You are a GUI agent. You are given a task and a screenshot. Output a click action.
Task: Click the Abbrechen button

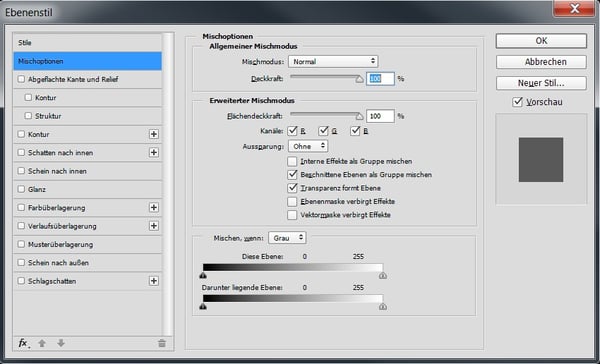tap(541, 62)
